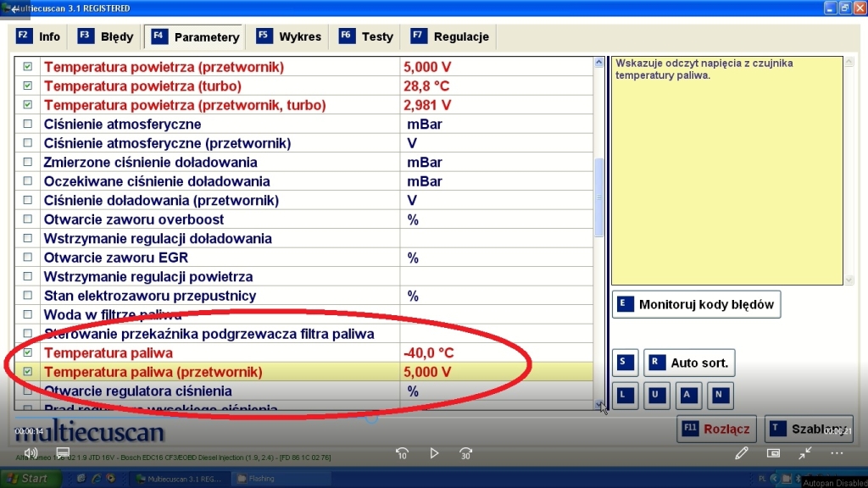The width and height of the screenshot is (868, 488).
Task: Uncheck Temperatura powietrza (turbo) parameter
Action: coord(28,86)
